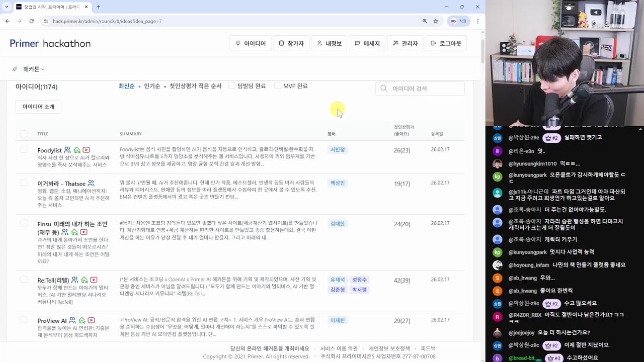Click the video icon beside Re:Tell(리텔)
This screenshot has width=644, height=362.
[x=94, y=280]
